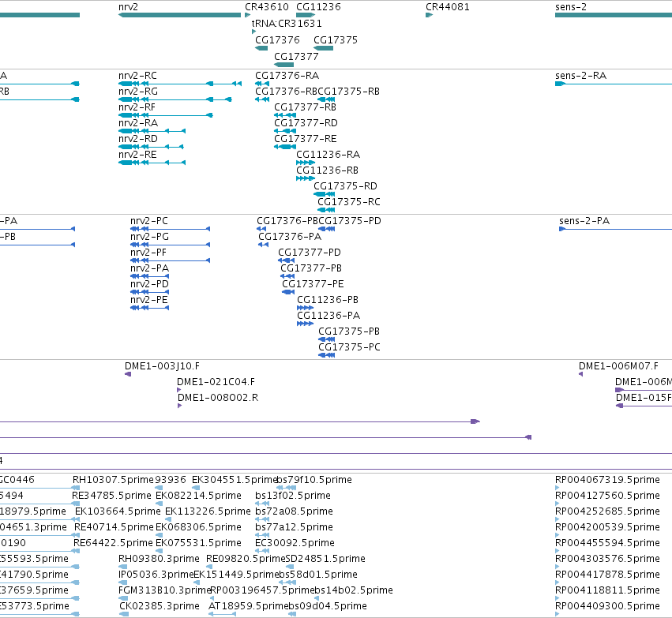The height and width of the screenshot is (618, 672).
Task: Select transcript CG11236-RB
Action: [328, 171]
